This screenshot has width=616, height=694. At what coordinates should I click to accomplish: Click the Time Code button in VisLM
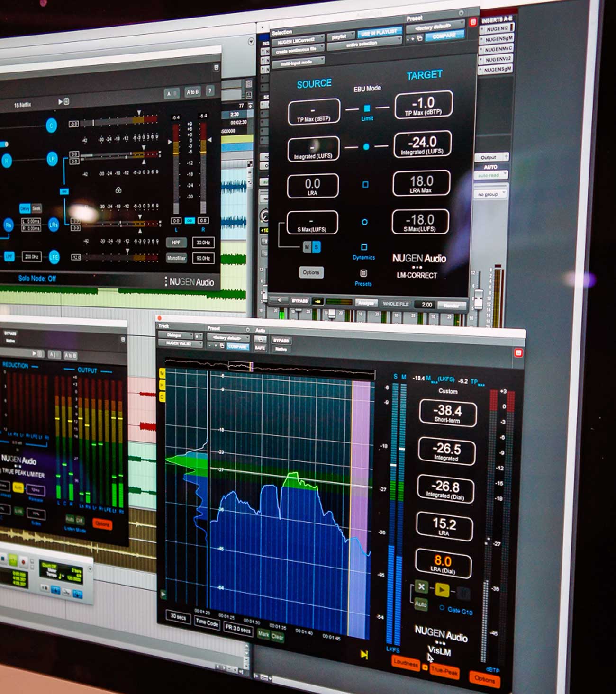click(207, 622)
